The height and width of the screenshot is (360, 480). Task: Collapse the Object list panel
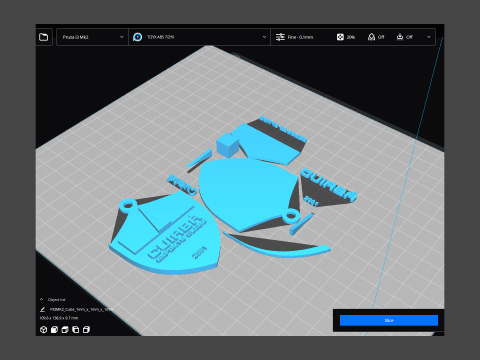click(x=42, y=299)
